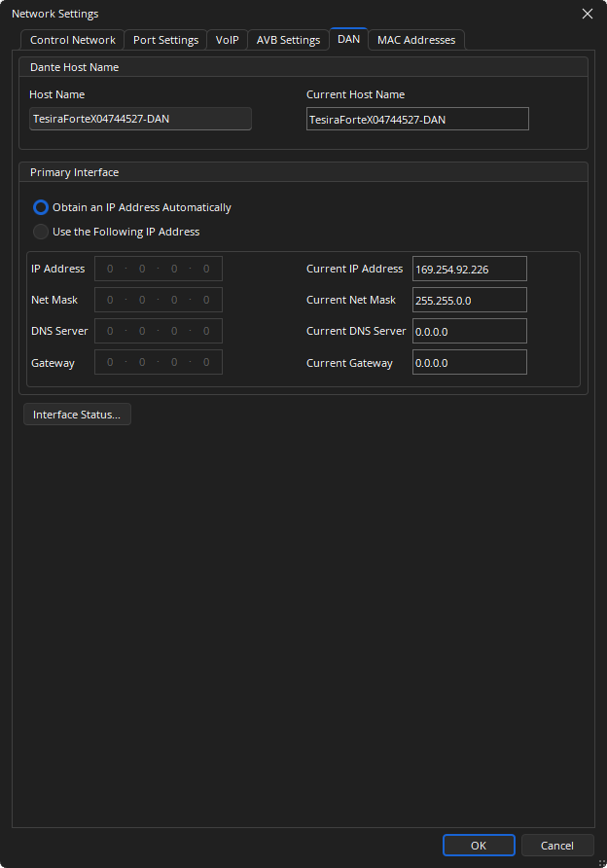
Task: Go to the AVB Settings tab
Action: 288,40
